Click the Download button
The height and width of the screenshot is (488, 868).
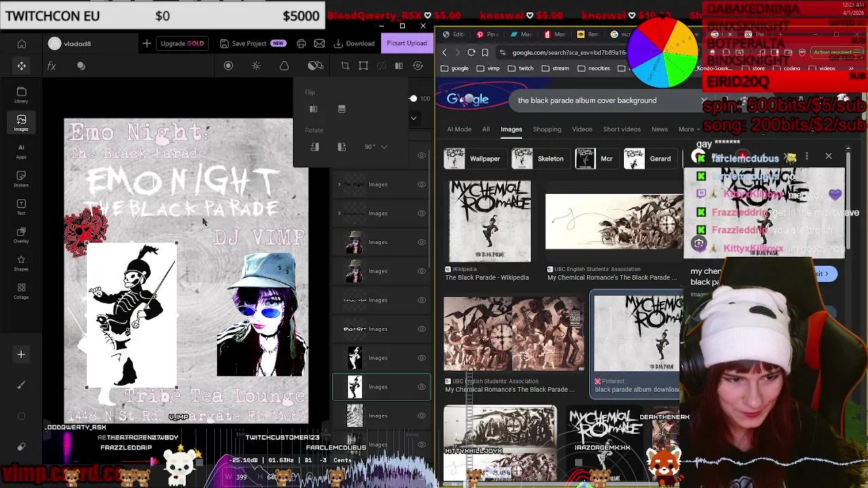point(354,43)
